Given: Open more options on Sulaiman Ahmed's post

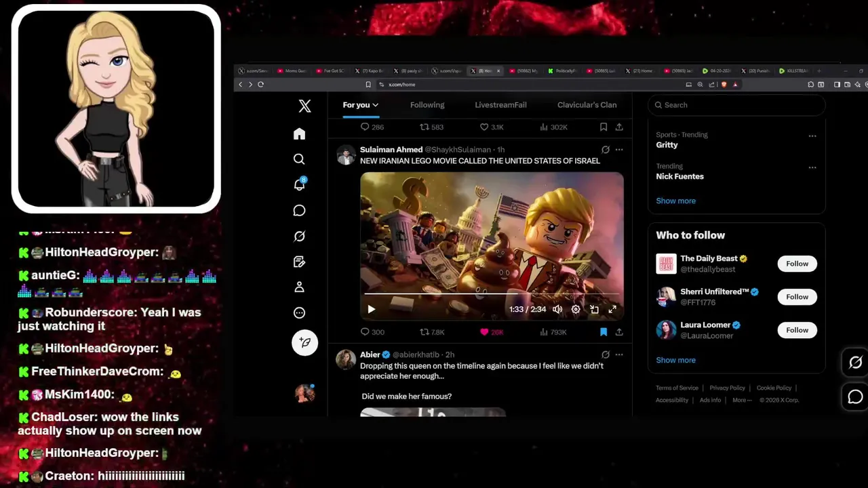Looking at the screenshot, I should pyautogui.click(x=619, y=150).
